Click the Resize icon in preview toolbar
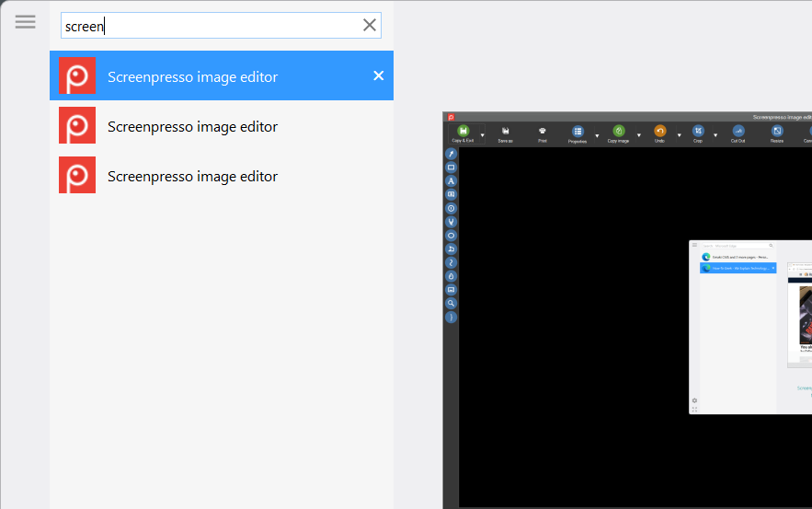This screenshot has height=509, width=812. pos(777,131)
